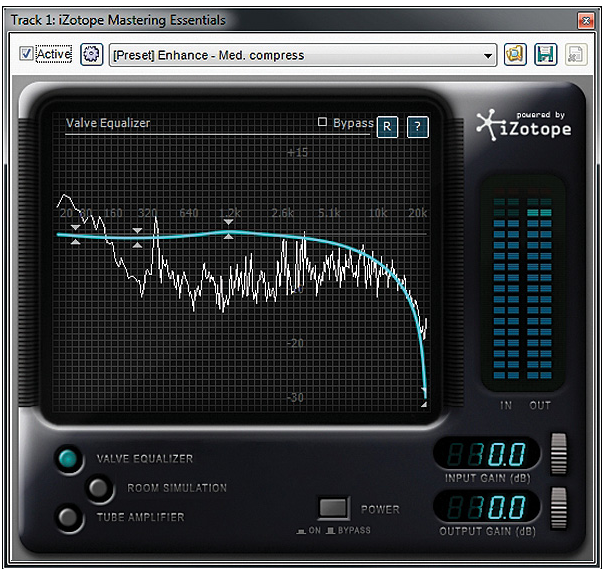Click the Input Gain value display

pyautogui.click(x=487, y=454)
